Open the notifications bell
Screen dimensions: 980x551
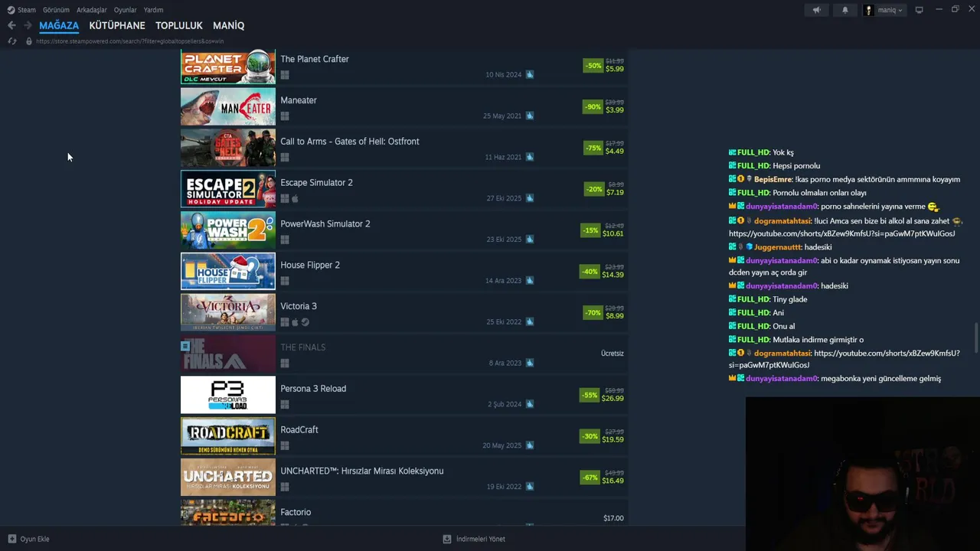(x=845, y=10)
